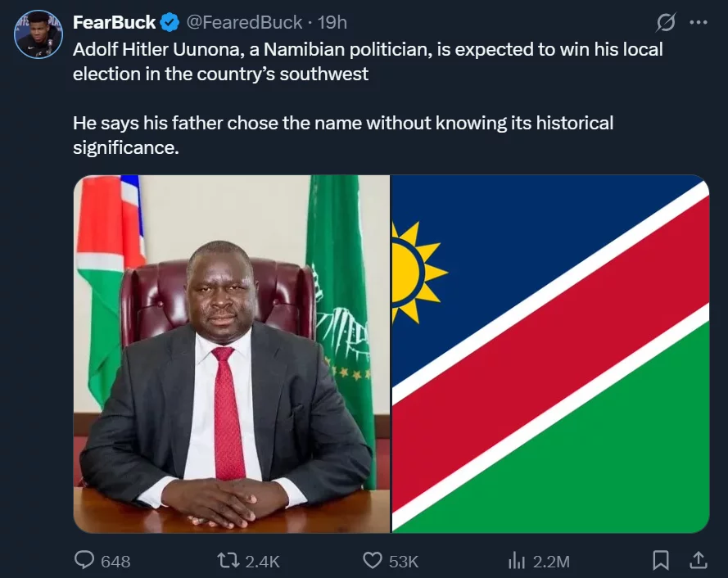Click the Grok slashed-circle icon
The image size is (728, 578).
pos(666,23)
